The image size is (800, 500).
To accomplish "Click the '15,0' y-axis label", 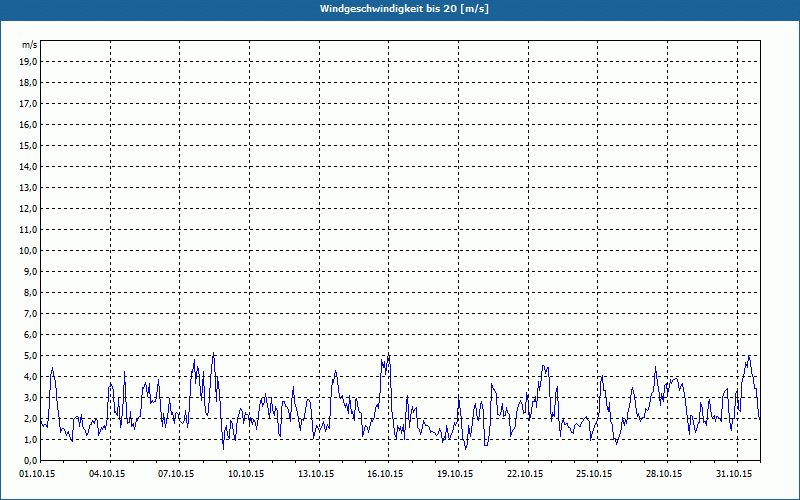I will click(28, 145).
